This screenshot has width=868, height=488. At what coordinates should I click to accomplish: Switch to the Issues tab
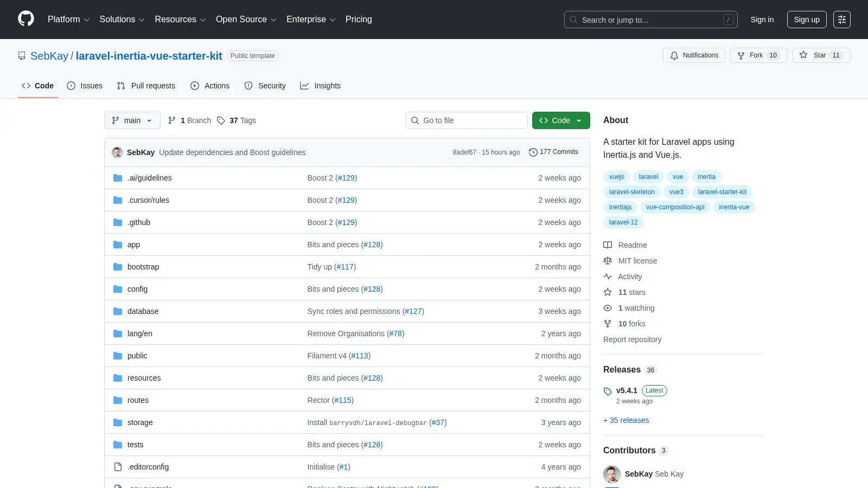tap(85, 86)
